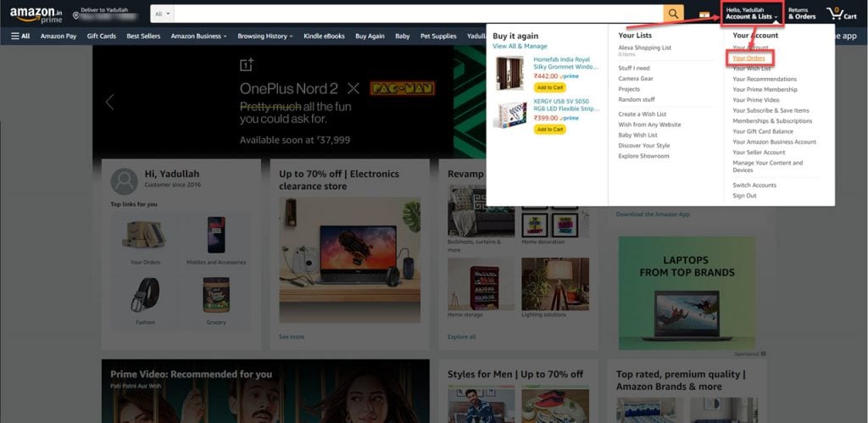Open Baby Wish List
Viewport: 868px width, 423px height.
[x=637, y=135]
